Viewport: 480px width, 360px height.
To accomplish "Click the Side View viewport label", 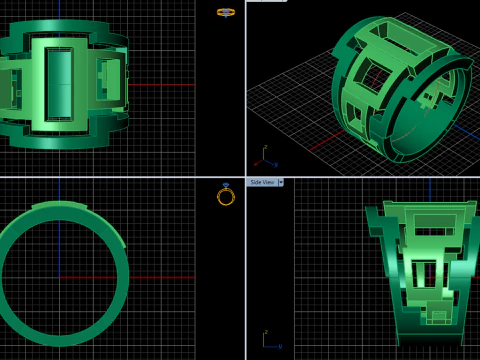I will [x=262, y=182].
